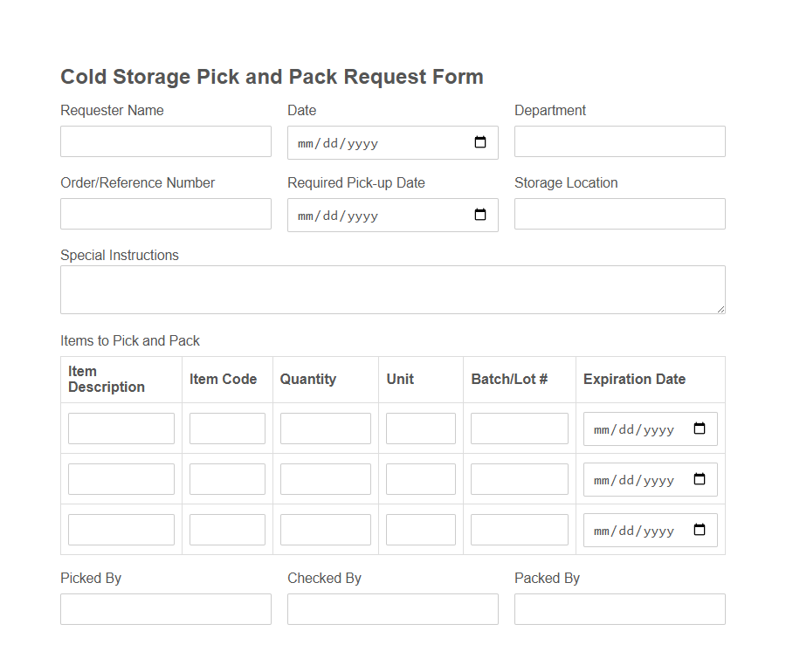Open the calendar icon in row 3 Expiration Date
The width and height of the screenshot is (786, 672).
point(700,530)
